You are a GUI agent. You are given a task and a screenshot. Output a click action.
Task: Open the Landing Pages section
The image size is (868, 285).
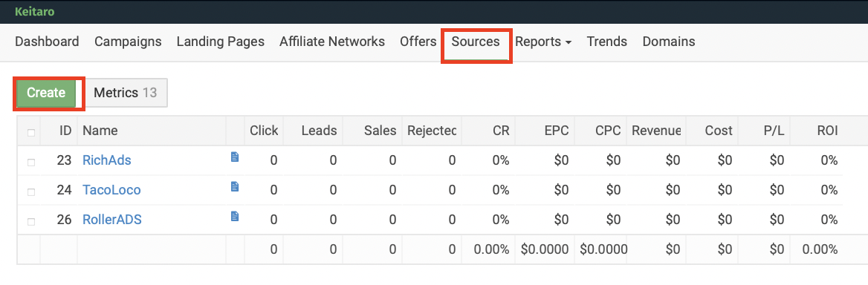(x=220, y=42)
